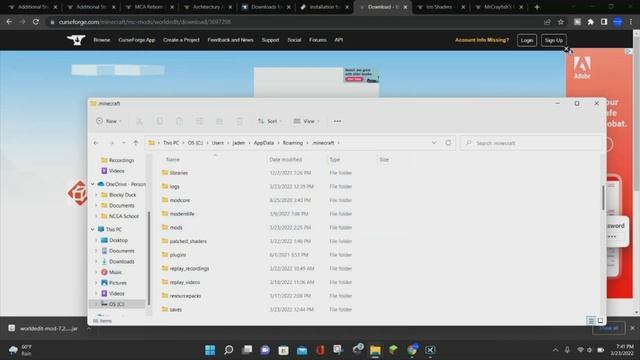Click the Cut icon in Explorer toolbar
The width and height of the screenshot is (640, 360).
(139, 121)
